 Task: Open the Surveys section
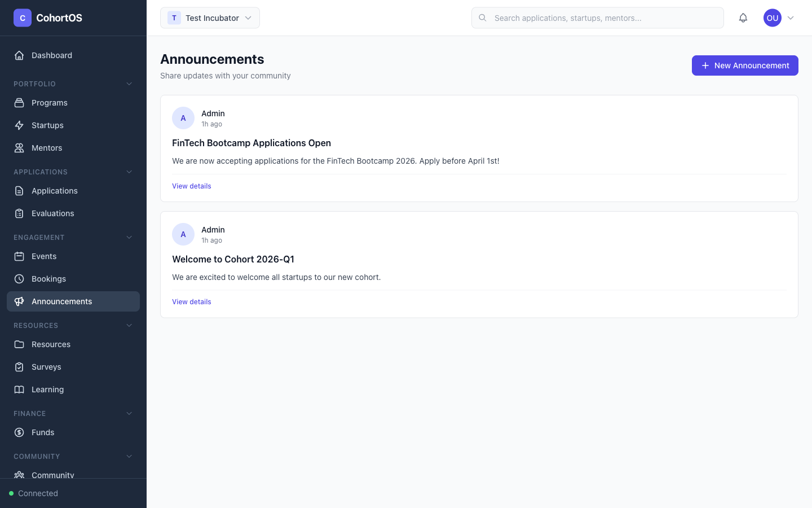[x=46, y=366]
